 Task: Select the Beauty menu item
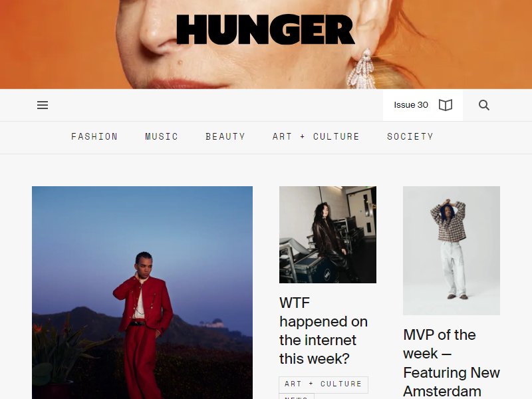[x=225, y=137]
